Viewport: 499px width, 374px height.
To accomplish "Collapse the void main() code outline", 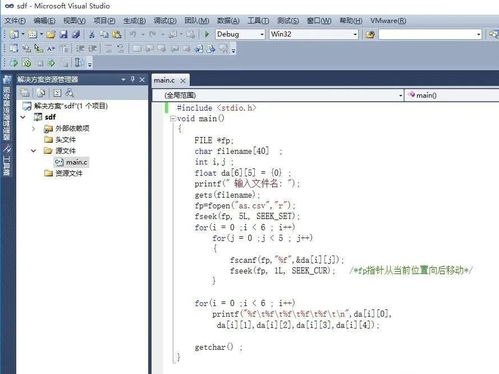I will [x=172, y=118].
